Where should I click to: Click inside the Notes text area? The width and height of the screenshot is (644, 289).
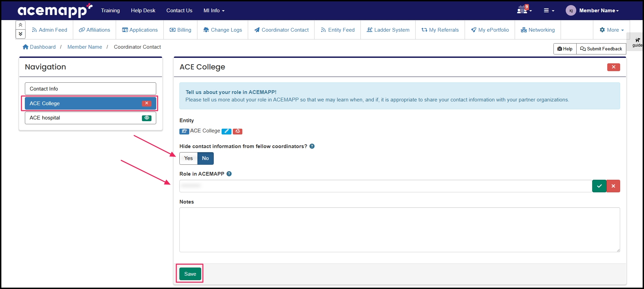coord(400,230)
